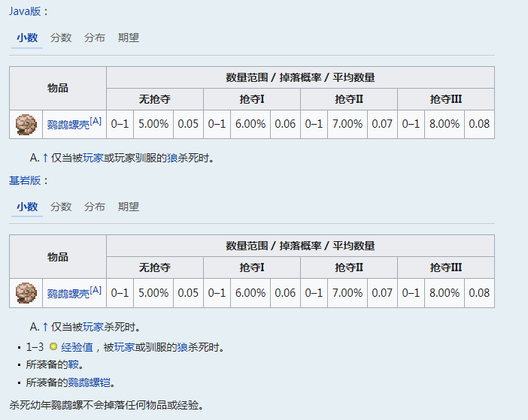Screen dimensions: 528x420
Task: Click 5.00% cell in Java版 table
Action: click(x=153, y=124)
